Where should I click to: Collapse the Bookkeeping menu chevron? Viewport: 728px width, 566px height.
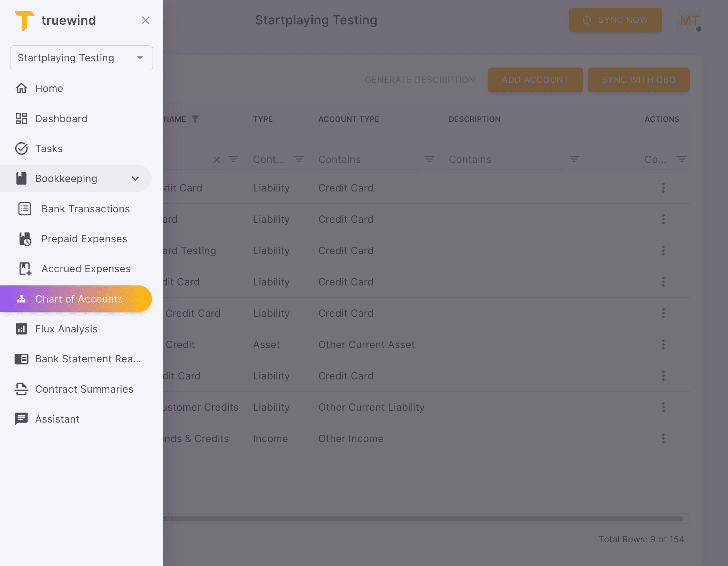pyautogui.click(x=135, y=179)
